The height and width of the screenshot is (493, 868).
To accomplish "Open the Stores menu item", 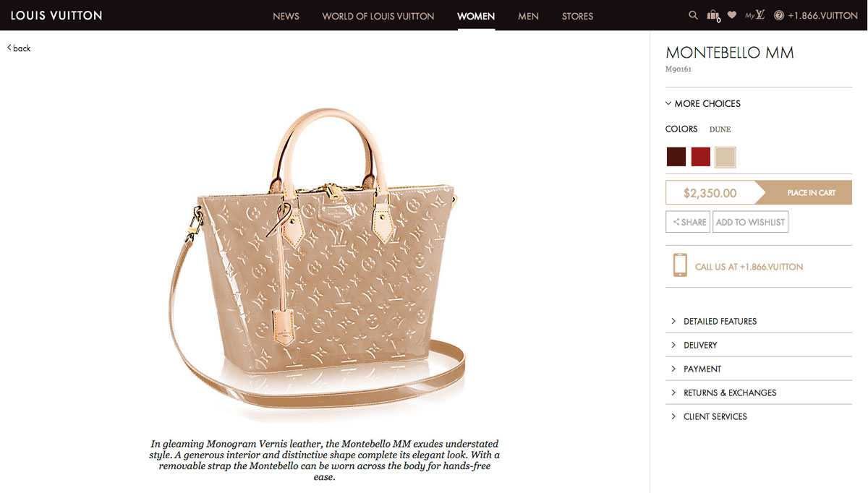I will (x=577, y=16).
